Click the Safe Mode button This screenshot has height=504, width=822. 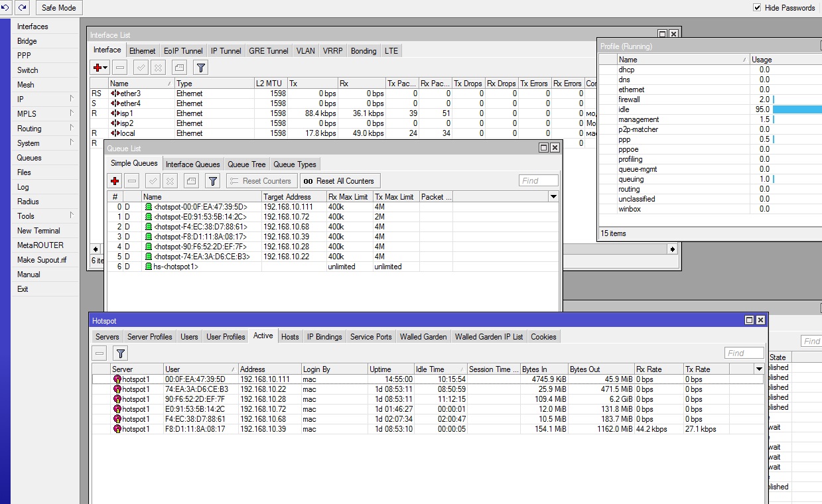click(58, 8)
